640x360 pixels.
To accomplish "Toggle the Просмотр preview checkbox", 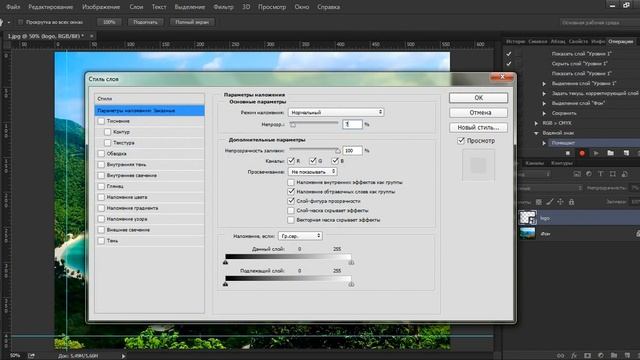I will [x=461, y=140].
